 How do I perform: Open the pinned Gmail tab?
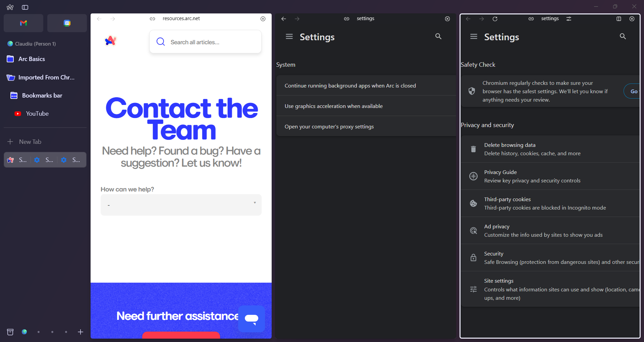click(23, 23)
